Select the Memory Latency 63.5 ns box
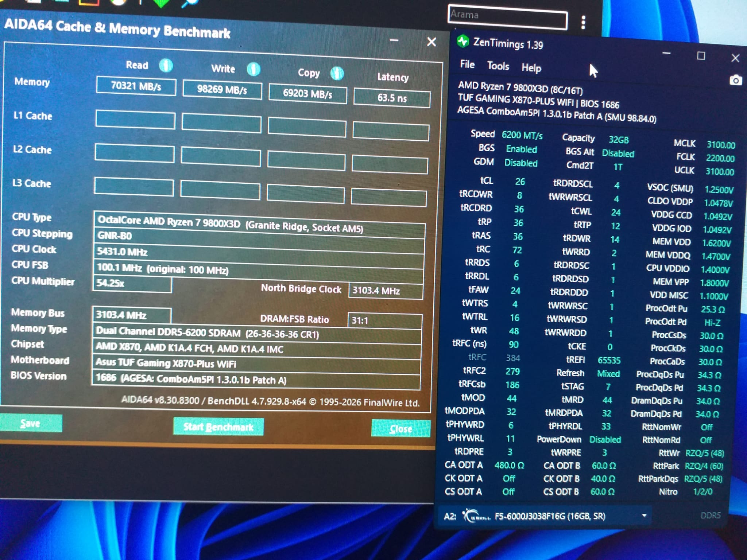 [392, 98]
